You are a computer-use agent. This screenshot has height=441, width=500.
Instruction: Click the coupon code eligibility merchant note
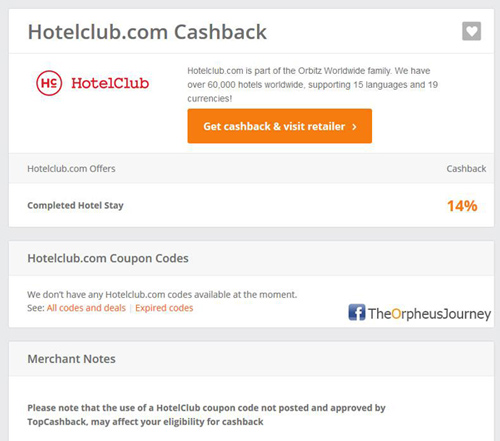pyautogui.click(x=206, y=415)
